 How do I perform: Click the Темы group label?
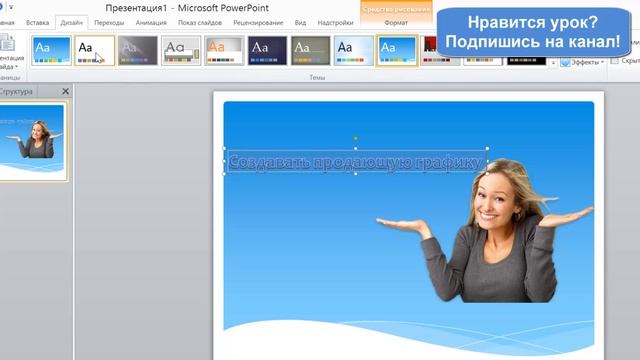(317, 77)
